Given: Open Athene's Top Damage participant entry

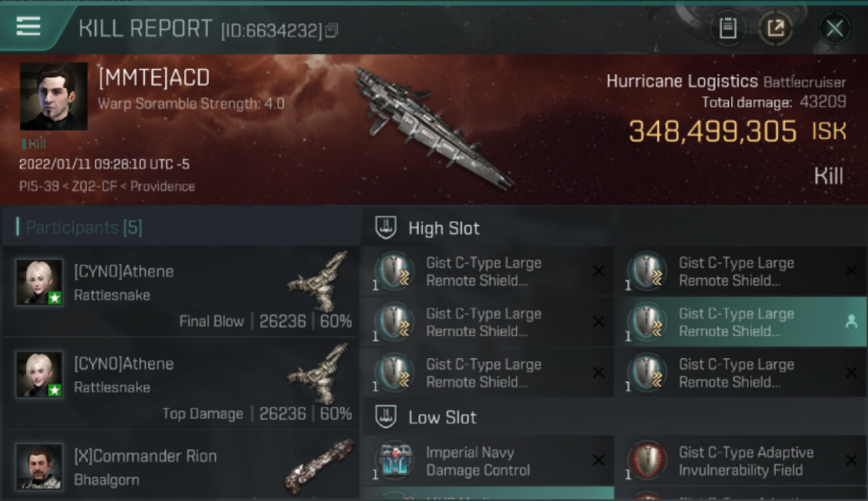Looking at the screenshot, I should [180, 383].
